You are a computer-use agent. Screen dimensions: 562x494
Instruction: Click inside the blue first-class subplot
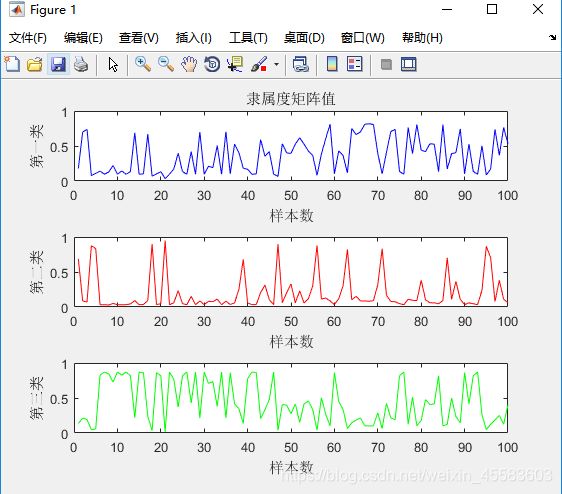click(291, 146)
